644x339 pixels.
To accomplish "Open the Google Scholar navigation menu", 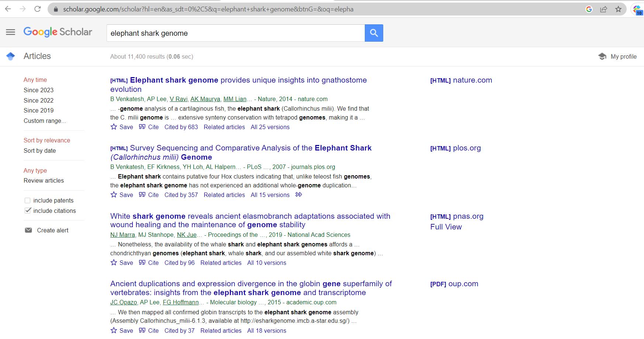I will [10, 32].
